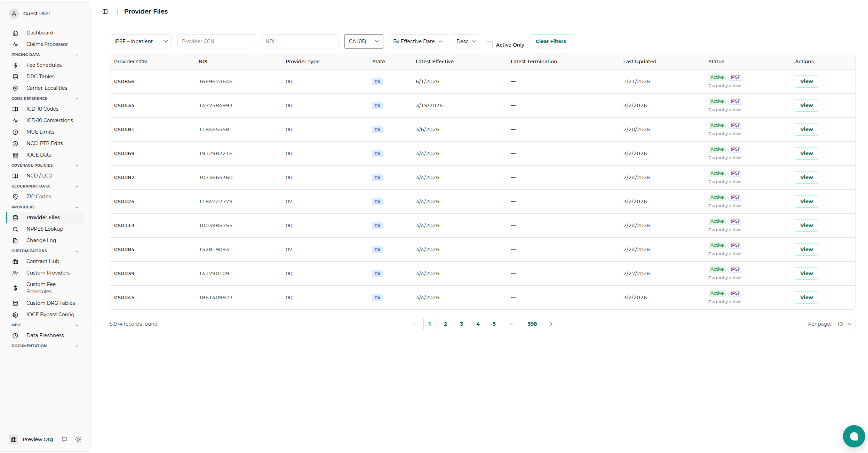Go to page 5 of results
The height and width of the screenshot is (453, 868).
494,324
